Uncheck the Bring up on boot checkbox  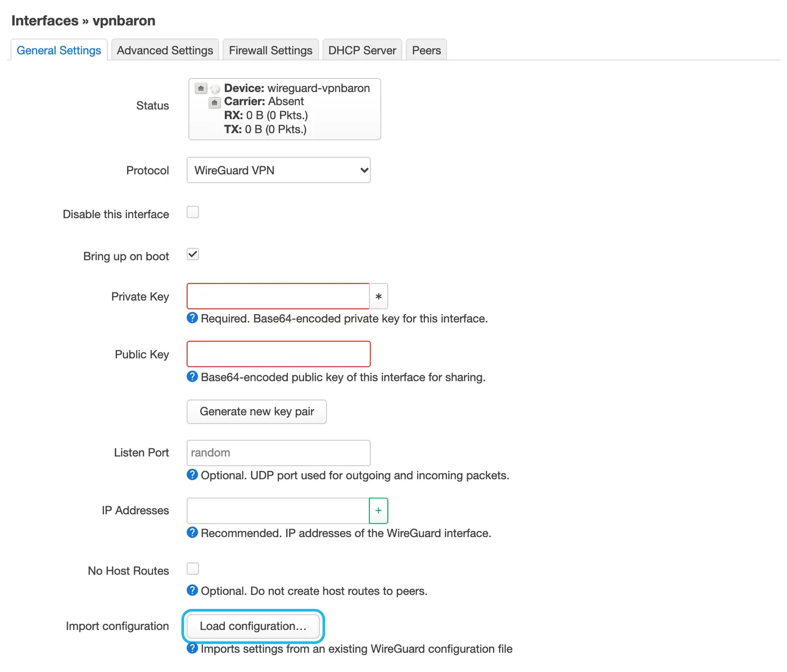click(193, 254)
